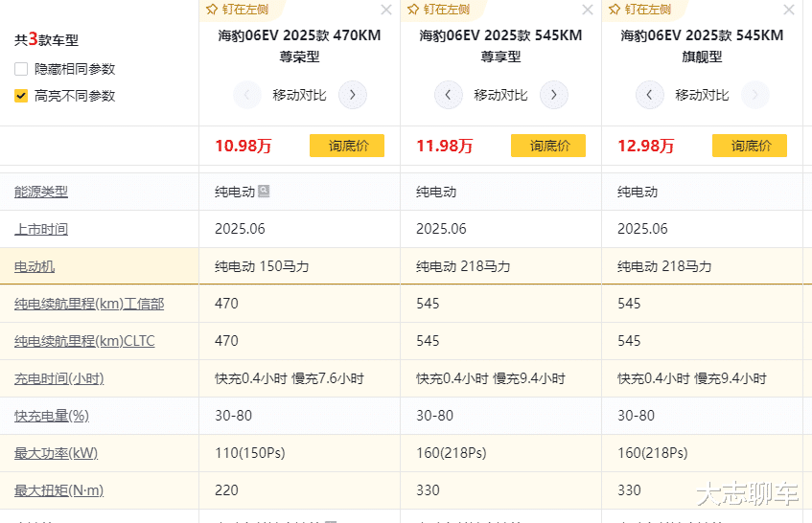Open the 最大扭矩(N·m) parameter link

(59, 490)
